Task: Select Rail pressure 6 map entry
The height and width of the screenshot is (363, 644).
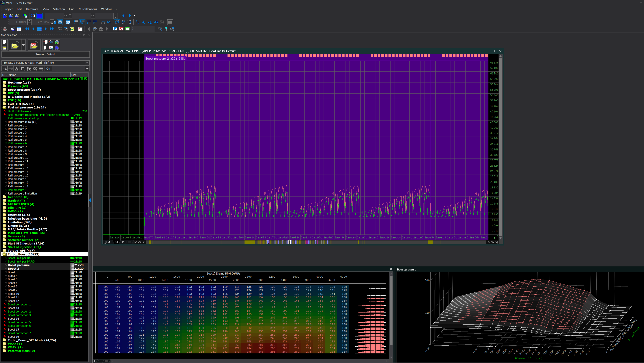Action: click(17, 143)
